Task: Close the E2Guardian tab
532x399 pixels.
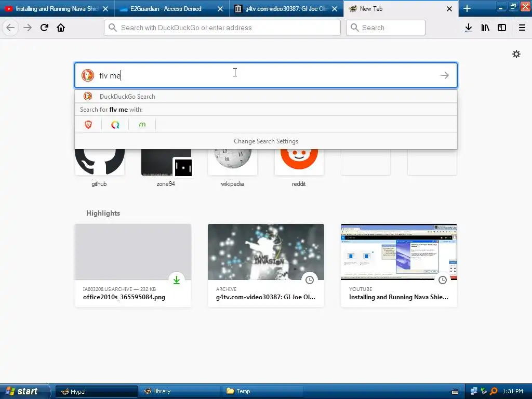Action: pyautogui.click(x=220, y=9)
